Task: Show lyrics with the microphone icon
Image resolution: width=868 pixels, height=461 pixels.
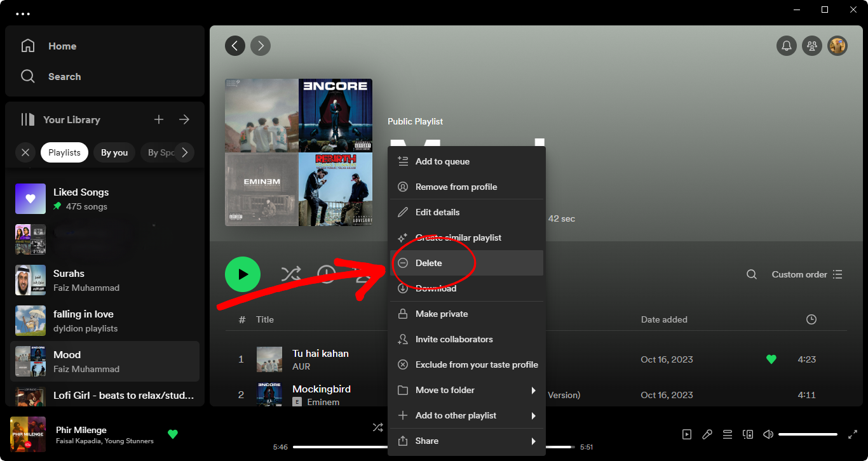Action: 707,434
